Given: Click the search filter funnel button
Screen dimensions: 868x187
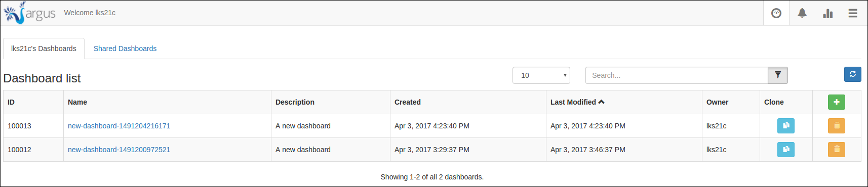Looking at the screenshot, I should (778, 75).
